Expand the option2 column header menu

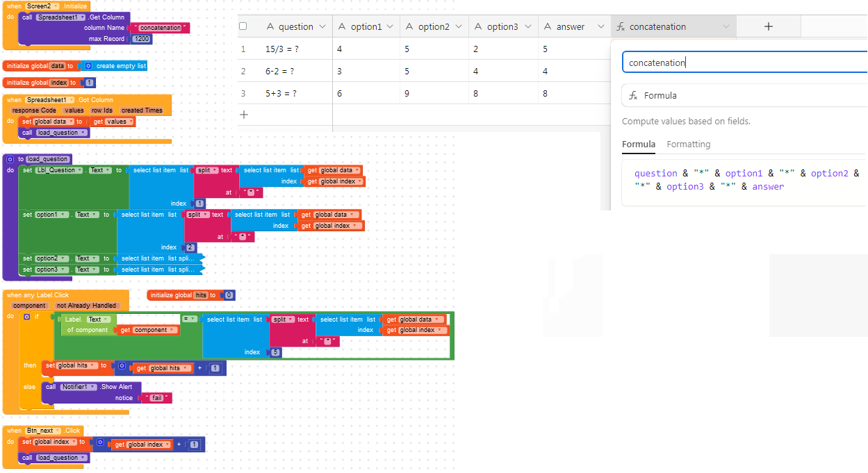coord(459,26)
